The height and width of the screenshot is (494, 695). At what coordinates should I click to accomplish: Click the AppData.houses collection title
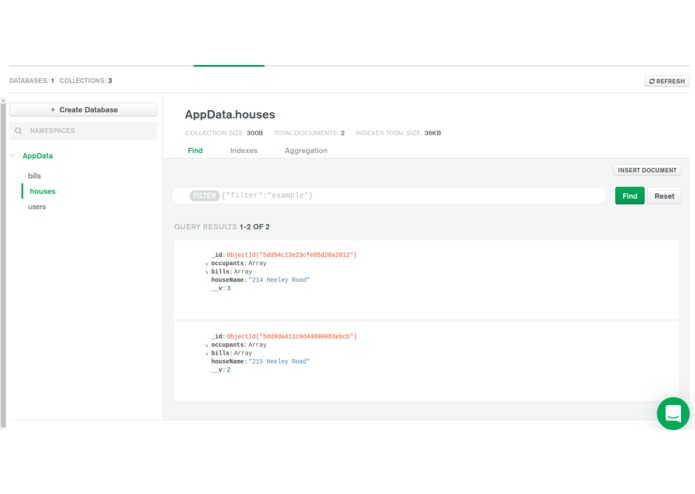click(230, 114)
